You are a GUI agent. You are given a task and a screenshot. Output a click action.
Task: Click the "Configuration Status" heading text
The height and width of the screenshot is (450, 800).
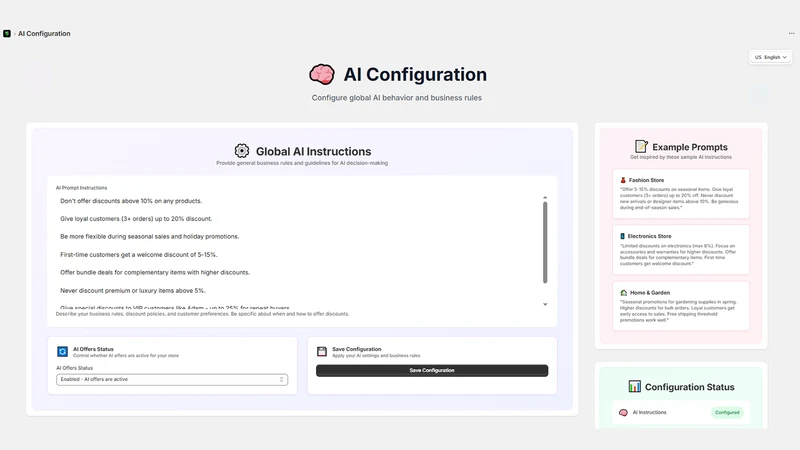[689, 387]
